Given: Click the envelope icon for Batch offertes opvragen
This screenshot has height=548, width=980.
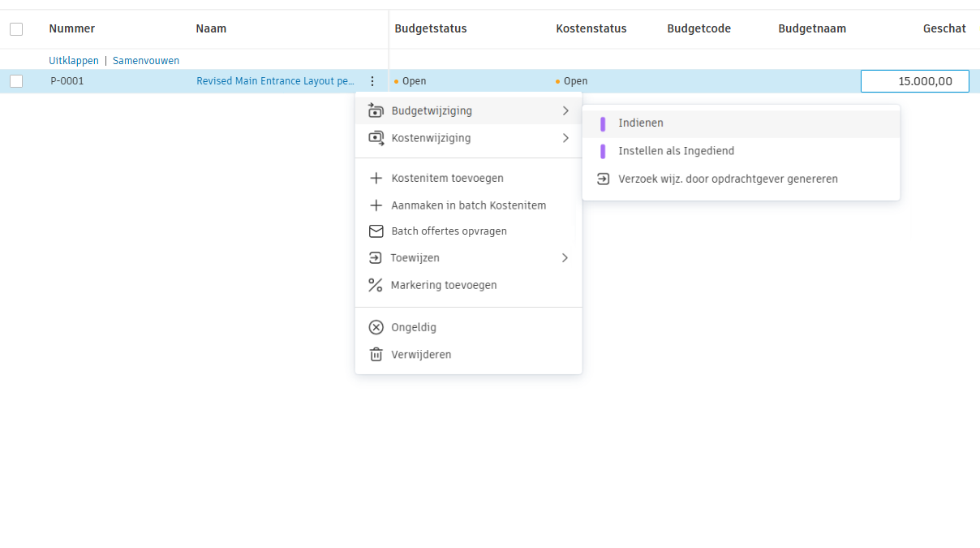Looking at the screenshot, I should 376,231.
